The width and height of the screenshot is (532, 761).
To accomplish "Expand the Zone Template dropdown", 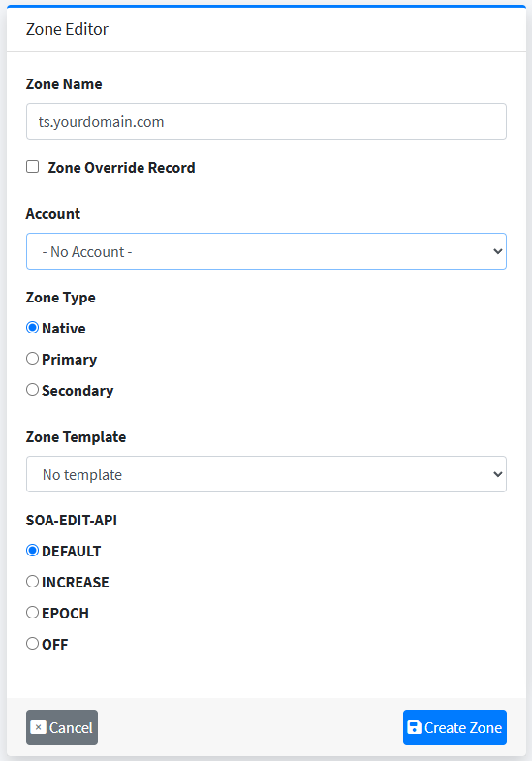I will (266, 474).
